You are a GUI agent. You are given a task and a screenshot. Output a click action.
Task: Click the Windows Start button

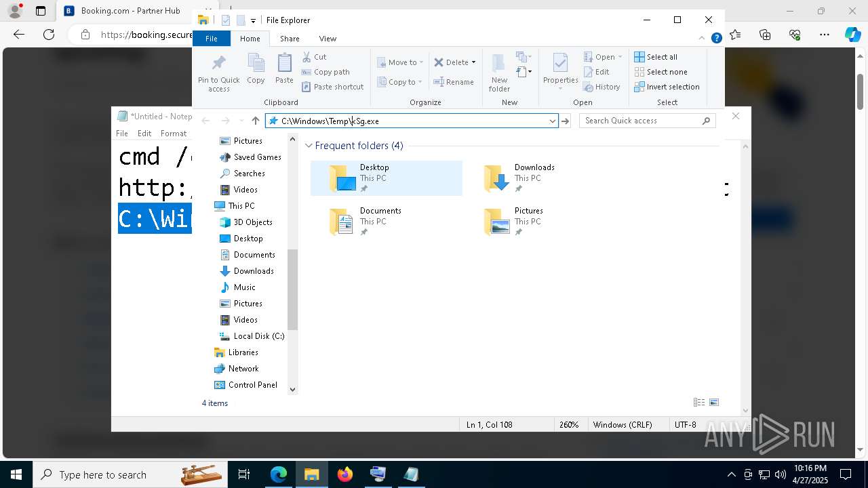16,474
